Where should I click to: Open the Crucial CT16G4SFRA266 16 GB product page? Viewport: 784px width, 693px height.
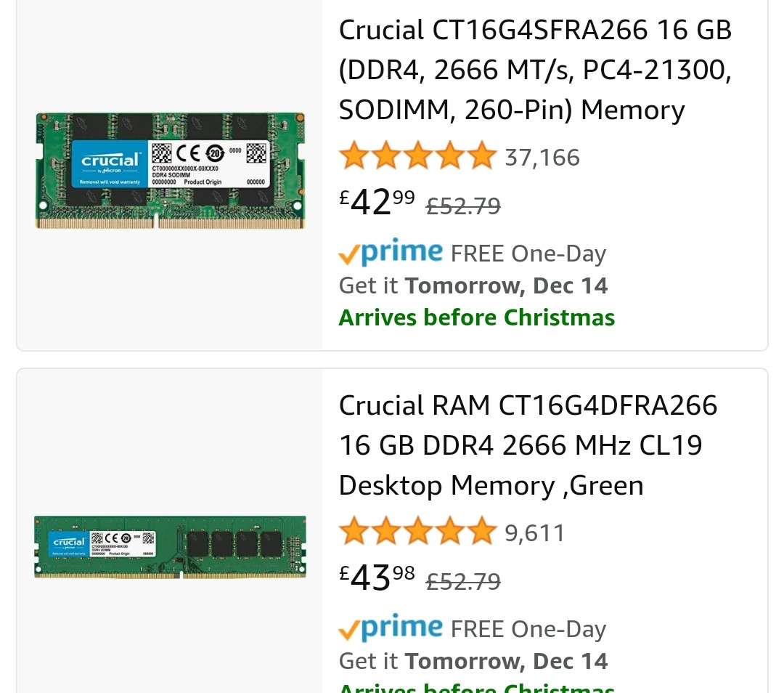point(535,69)
